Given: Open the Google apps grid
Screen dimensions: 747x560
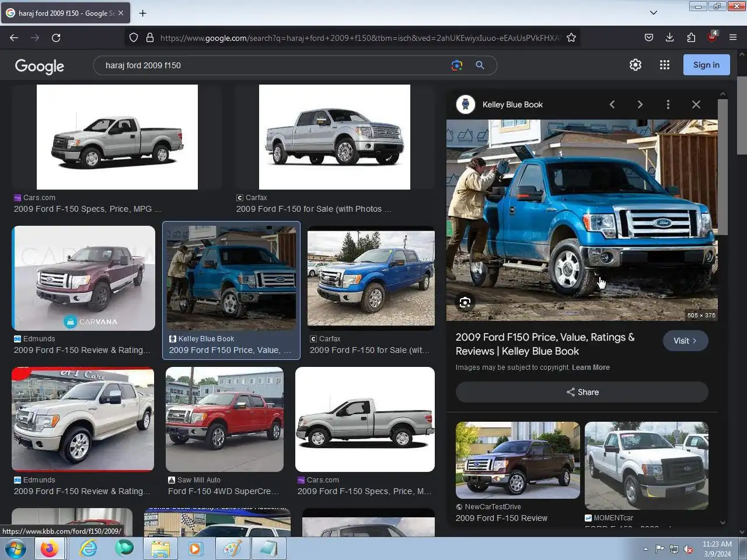Looking at the screenshot, I should (665, 65).
